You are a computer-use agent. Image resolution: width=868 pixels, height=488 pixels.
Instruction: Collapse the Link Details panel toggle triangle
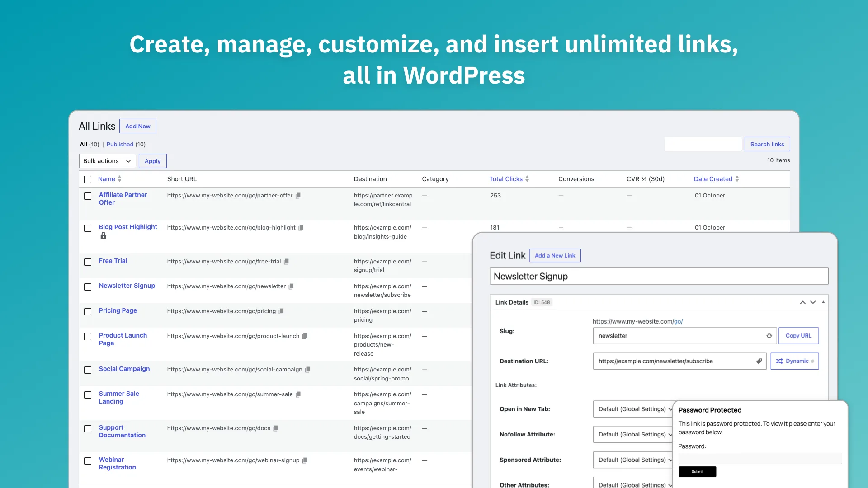(823, 302)
